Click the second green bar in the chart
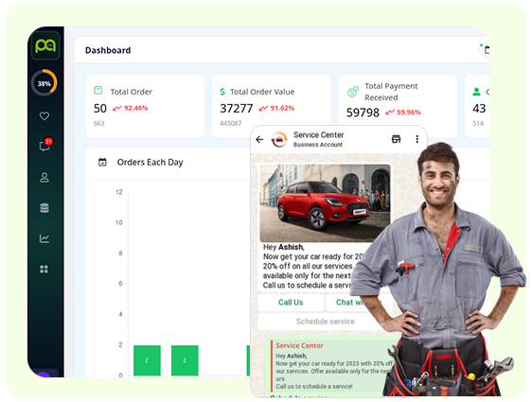This screenshot has height=402, width=532. 185,360
